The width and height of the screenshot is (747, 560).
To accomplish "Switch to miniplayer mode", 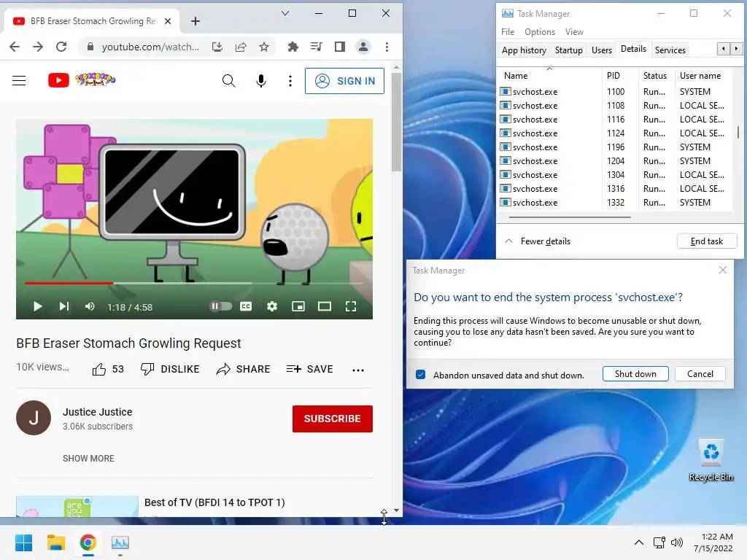I will coord(298,306).
